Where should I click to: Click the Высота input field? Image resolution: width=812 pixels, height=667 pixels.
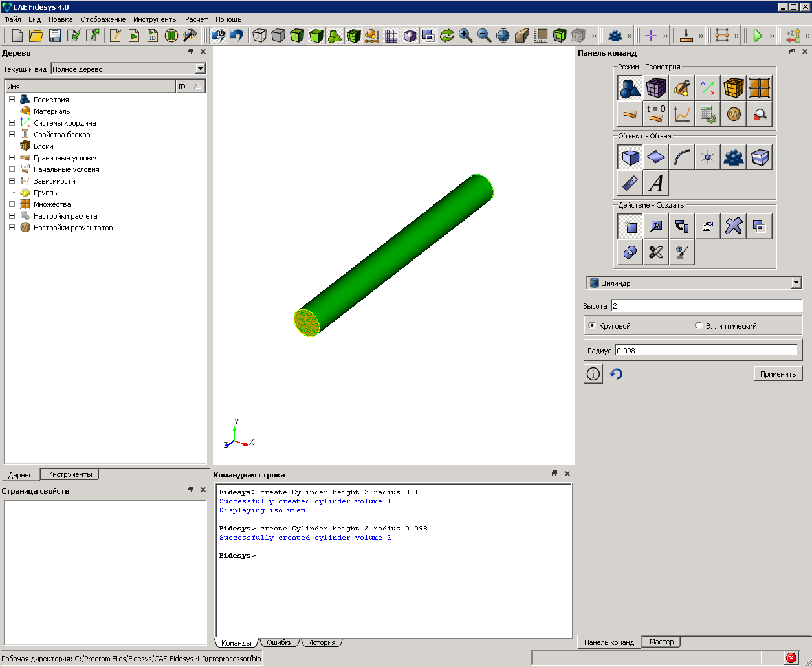[x=707, y=305]
